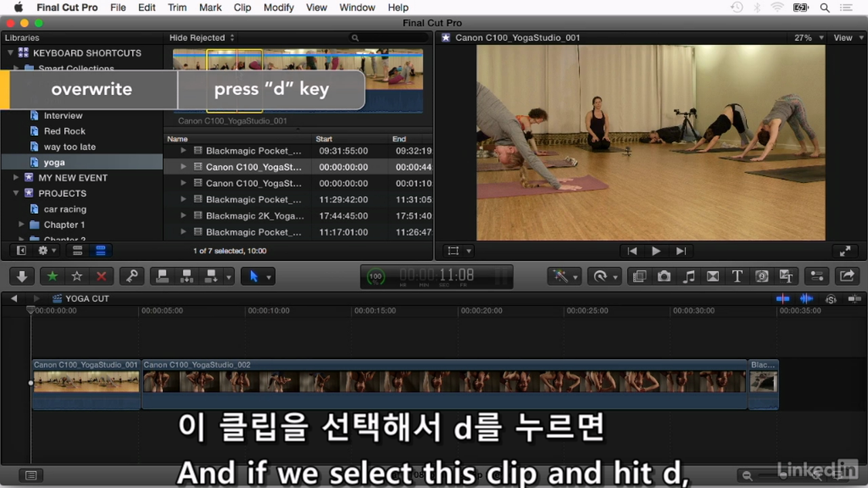Open the browser action gear menu
This screenshot has height=488, width=868.
pyautogui.click(x=47, y=251)
